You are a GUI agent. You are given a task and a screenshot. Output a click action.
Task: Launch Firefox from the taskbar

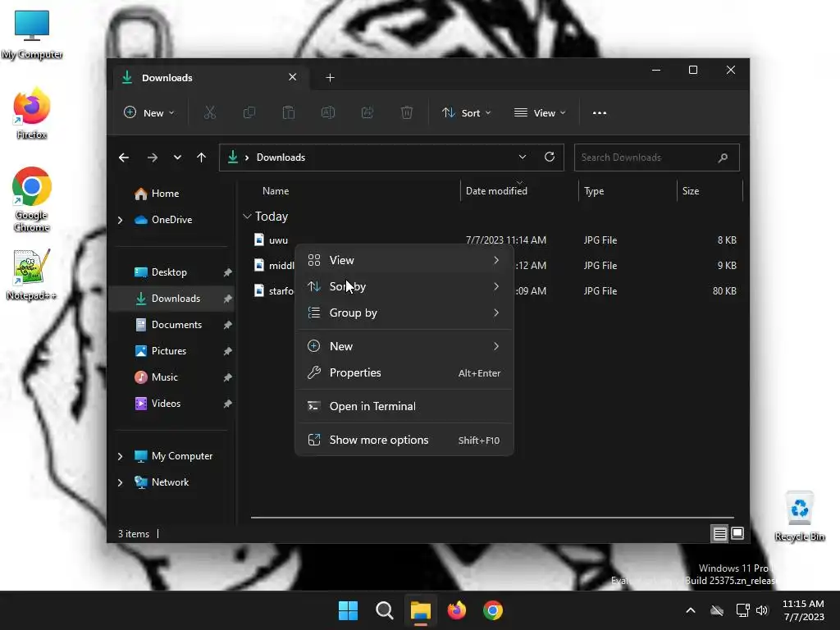pyautogui.click(x=456, y=610)
